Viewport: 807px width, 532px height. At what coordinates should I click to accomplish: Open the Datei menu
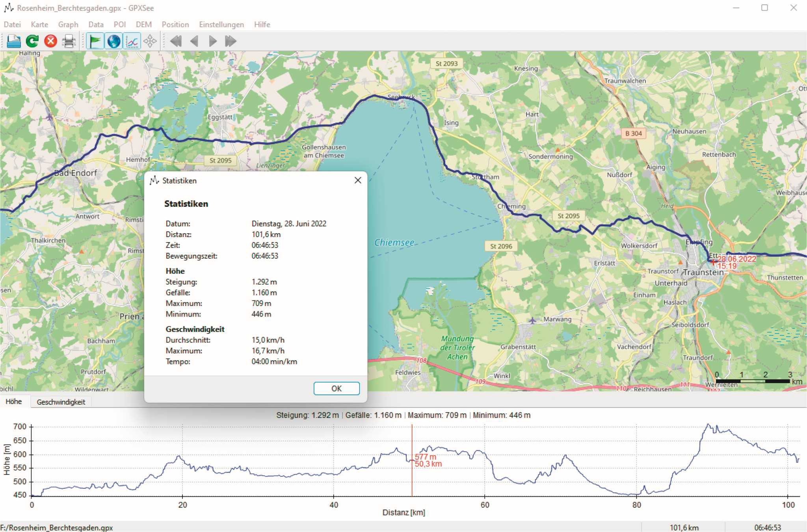12,24
